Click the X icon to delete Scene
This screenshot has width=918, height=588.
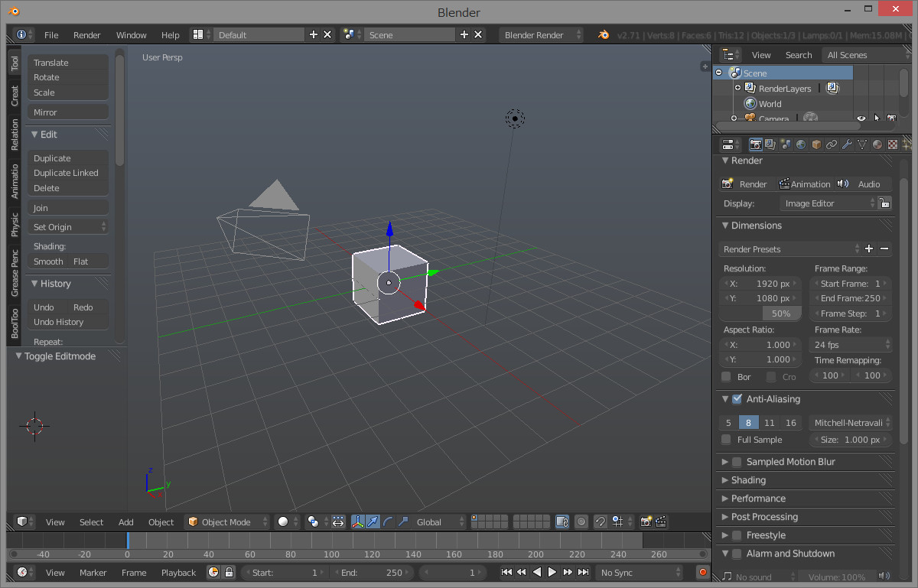478,34
